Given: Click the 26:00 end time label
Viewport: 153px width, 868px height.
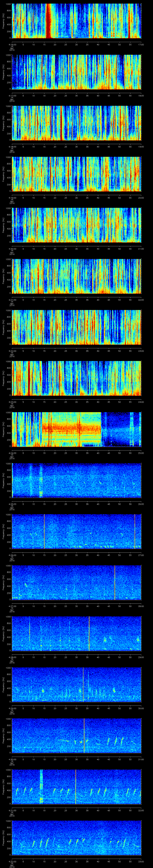Looking at the screenshot, I should click(x=141, y=504).
